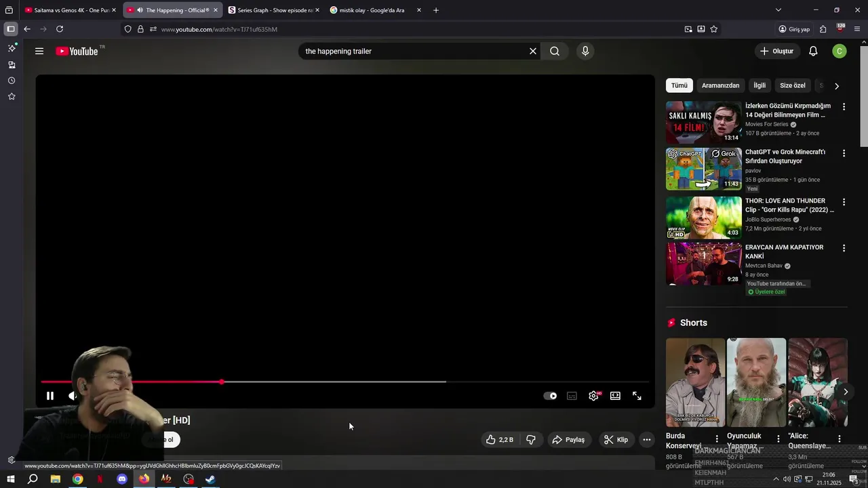
Task: Toggle subtitles in the player
Action: [572, 396]
